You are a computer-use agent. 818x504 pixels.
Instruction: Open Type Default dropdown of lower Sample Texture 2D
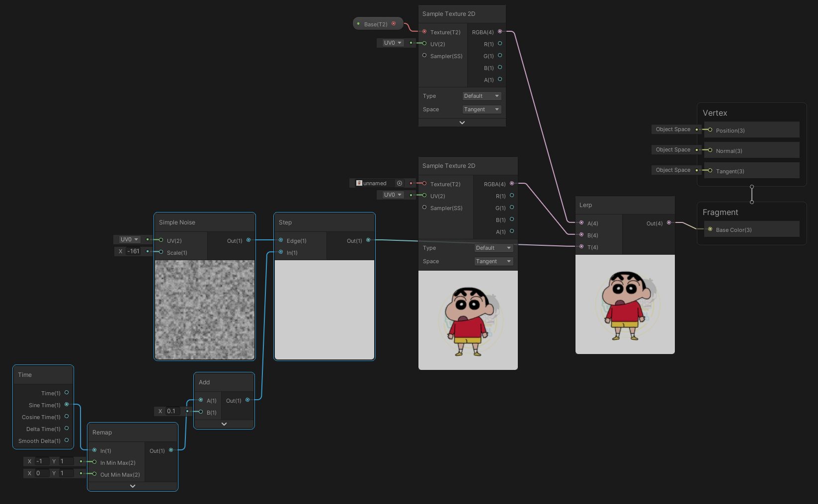(493, 248)
